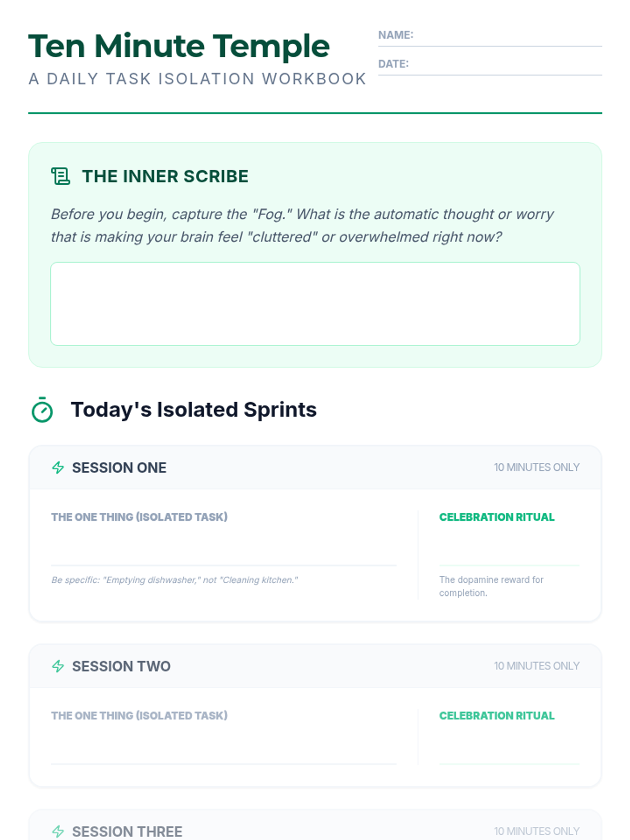Viewport: 630px width, 840px height.
Task: Click the lightning bolt icon for Session Three
Action: [58, 832]
